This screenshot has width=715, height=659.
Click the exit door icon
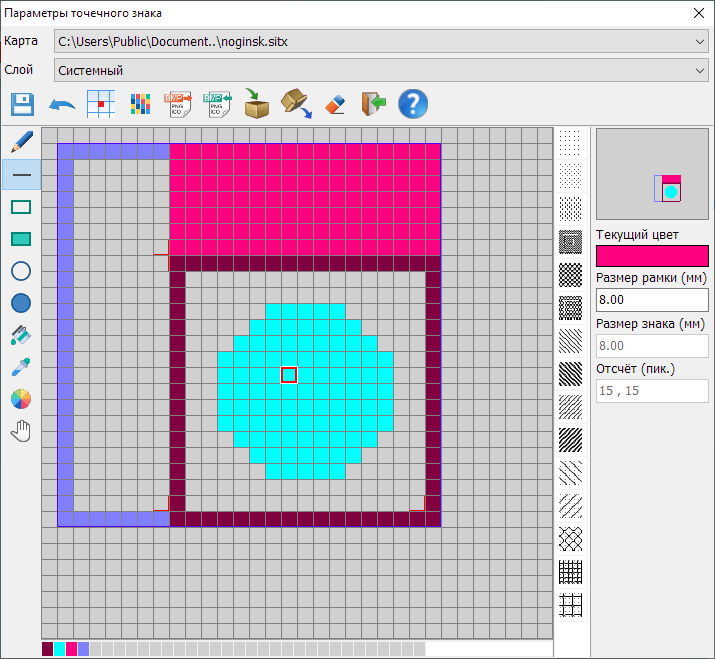coord(373,104)
